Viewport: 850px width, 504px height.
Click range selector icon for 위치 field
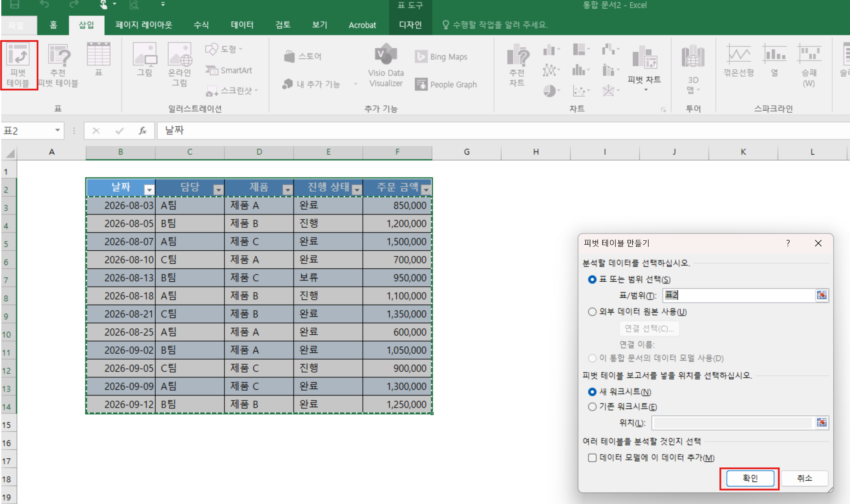[x=822, y=423]
